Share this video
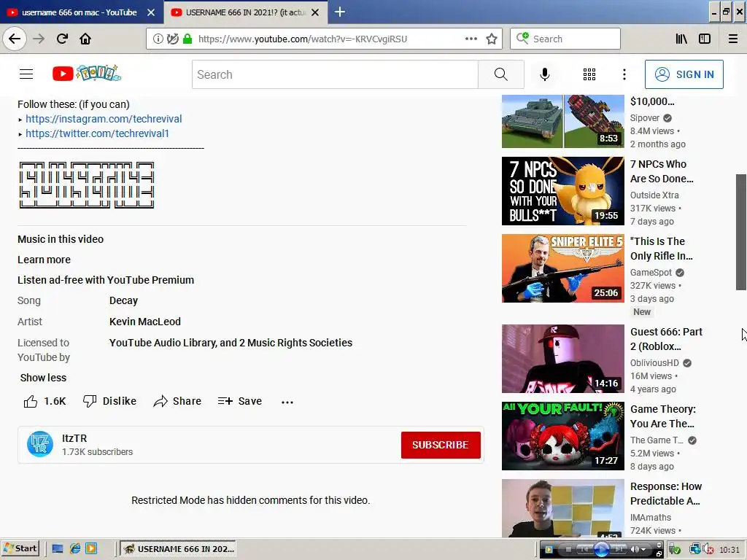Viewport: 747px width, 560px height. point(177,402)
